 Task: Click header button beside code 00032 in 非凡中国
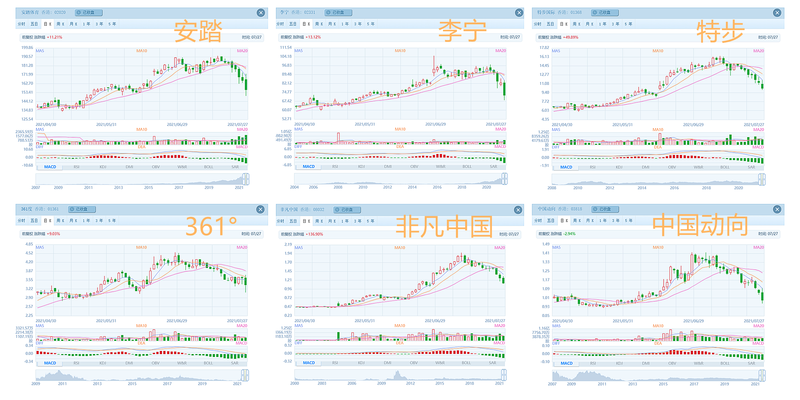[347, 209]
